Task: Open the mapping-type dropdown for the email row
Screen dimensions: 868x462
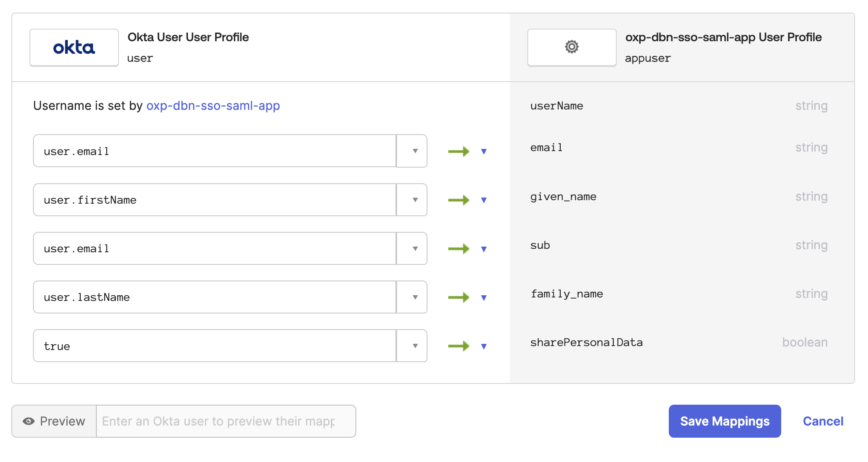Action: [x=484, y=152]
